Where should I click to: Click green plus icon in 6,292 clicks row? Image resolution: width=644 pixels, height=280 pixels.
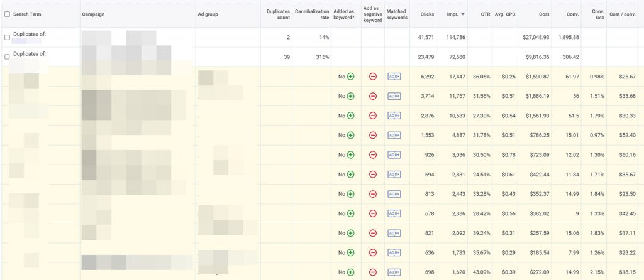click(x=351, y=77)
